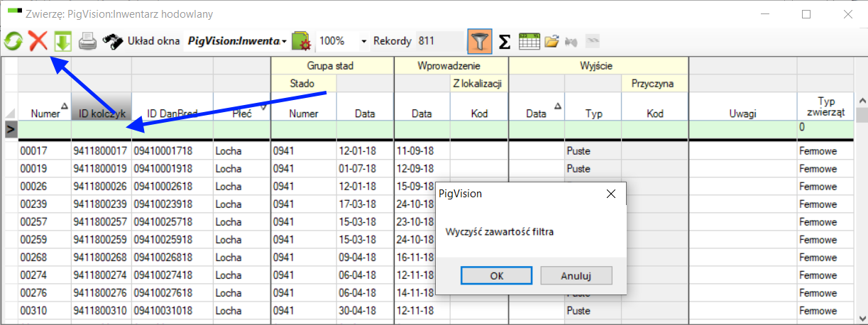Click the binoculars search icon
The image size is (868, 325).
click(x=112, y=41)
